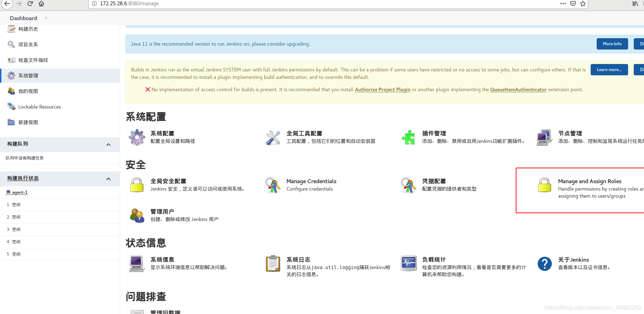Click the text 队列中没有构建任务
Viewport: 644px width, 314px height.
pos(25,158)
